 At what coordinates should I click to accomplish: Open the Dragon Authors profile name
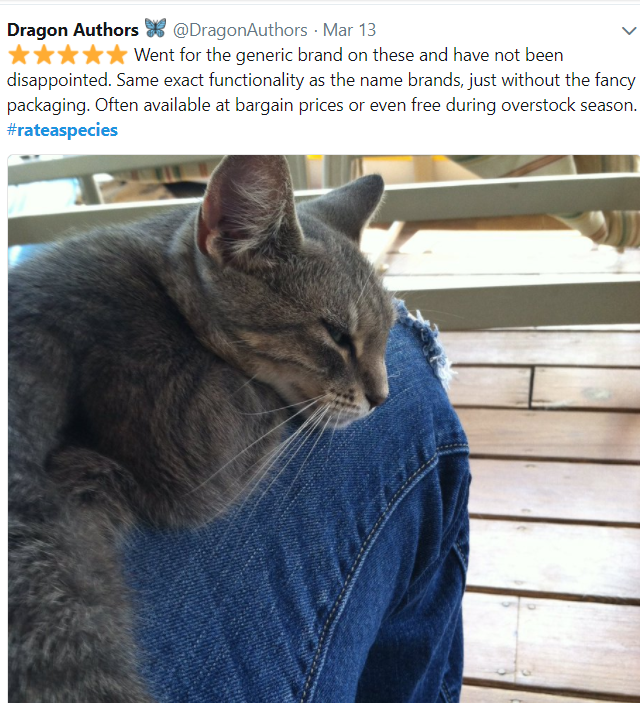[x=73, y=30]
